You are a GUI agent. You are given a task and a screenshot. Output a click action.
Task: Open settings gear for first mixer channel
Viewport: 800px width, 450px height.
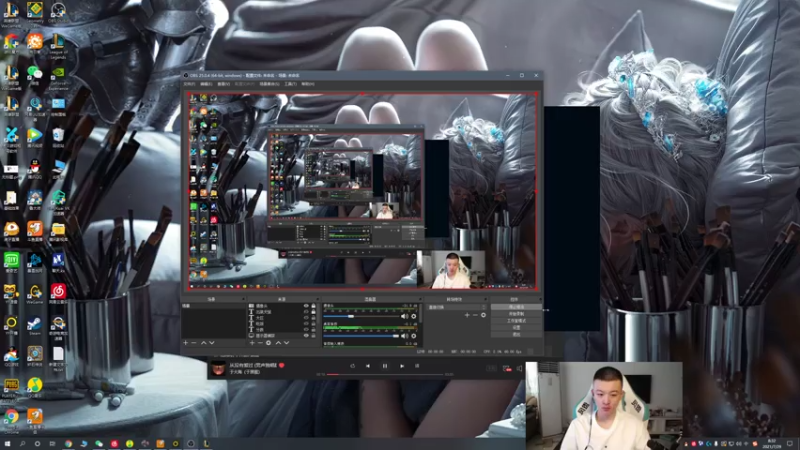[x=414, y=316]
